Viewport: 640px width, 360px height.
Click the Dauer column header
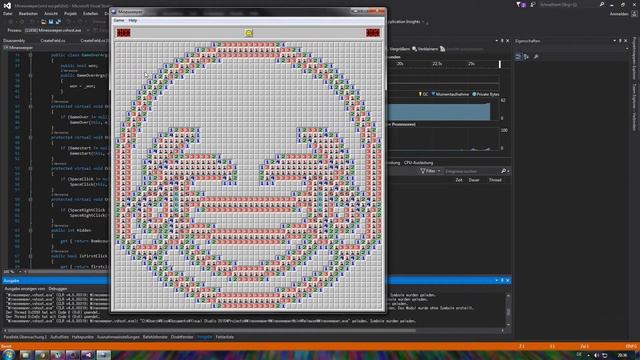[474, 180]
